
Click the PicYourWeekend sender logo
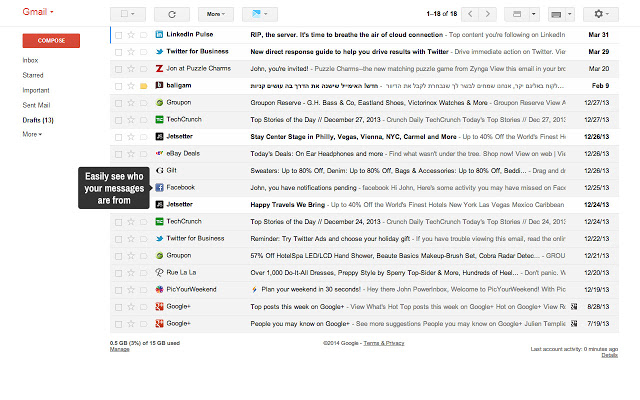pyautogui.click(x=160, y=289)
